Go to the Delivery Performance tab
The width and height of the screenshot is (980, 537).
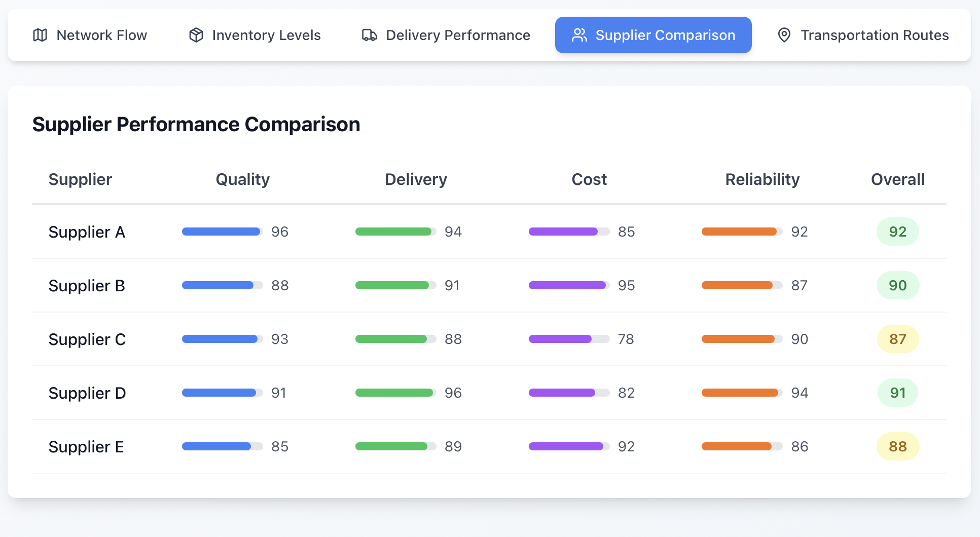point(446,35)
